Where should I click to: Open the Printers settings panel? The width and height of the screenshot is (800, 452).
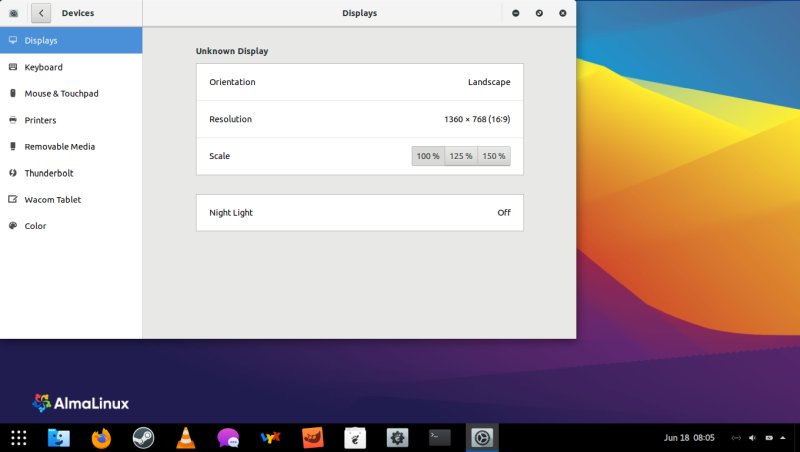click(40, 120)
